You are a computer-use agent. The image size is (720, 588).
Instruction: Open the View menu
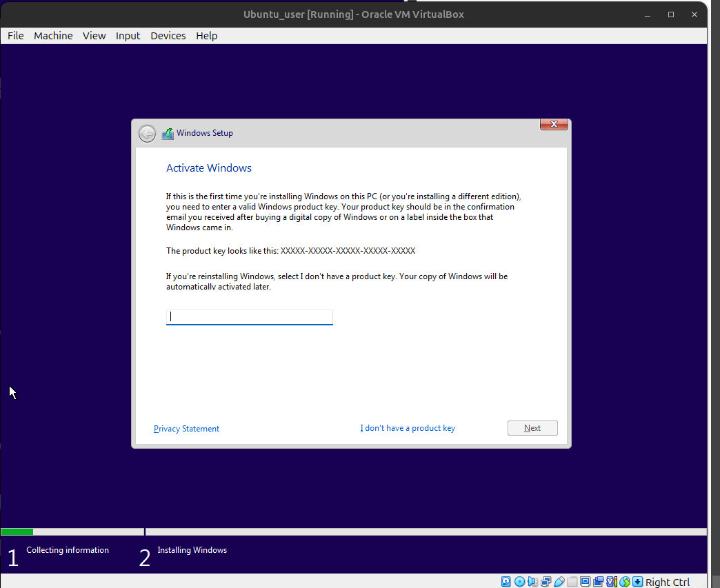point(94,36)
